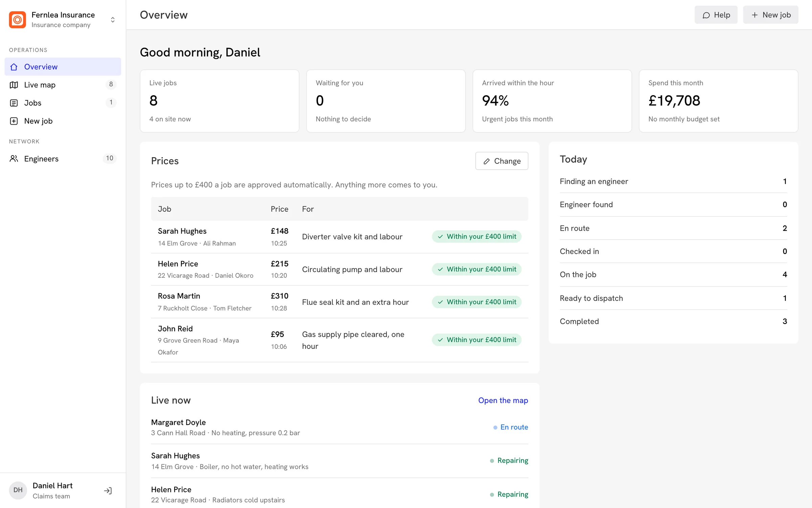Image resolution: width=812 pixels, height=508 pixels.
Task: Click the Daniel Hart user name
Action: point(52,486)
